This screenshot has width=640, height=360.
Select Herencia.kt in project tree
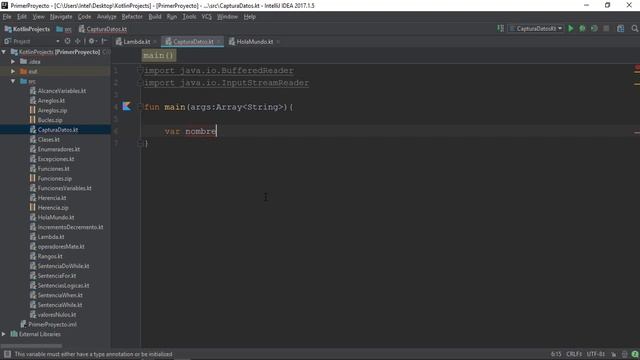[52, 198]
